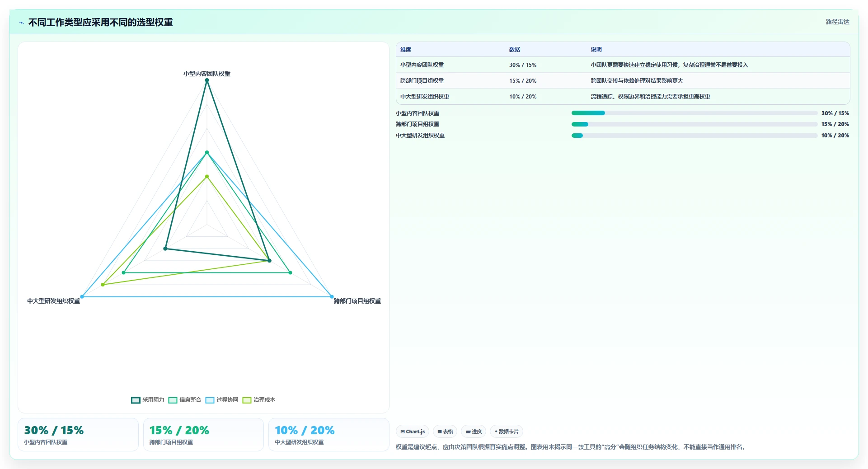Image resolution: width=868 pixels, height=469 pixels.
Task: Click the 采用阻力 point at the radar's top vertex
Action: pos(207,80)
